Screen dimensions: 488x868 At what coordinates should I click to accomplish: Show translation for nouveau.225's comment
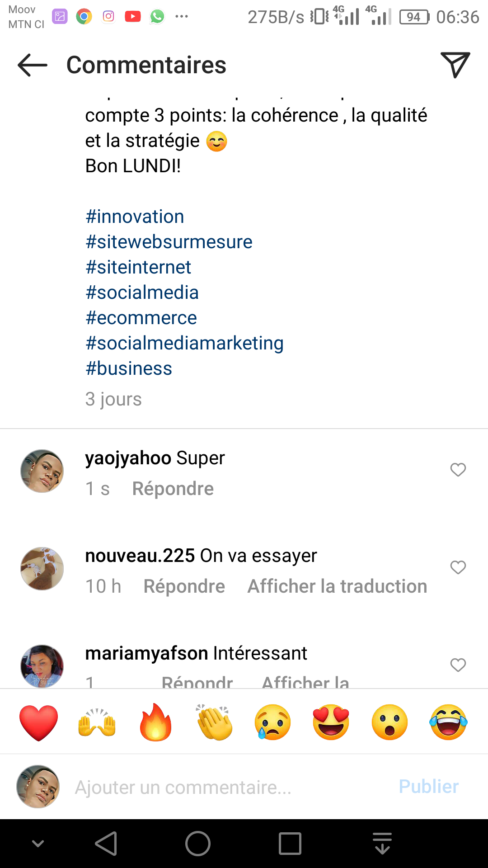337,586
